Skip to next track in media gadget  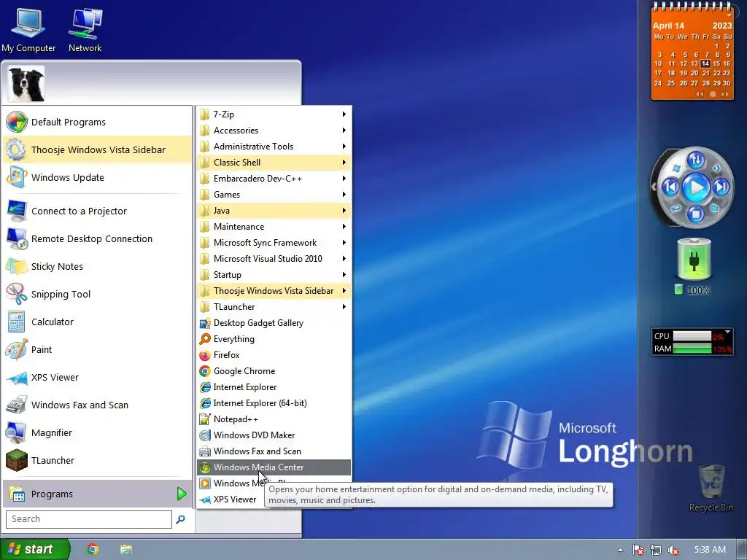(721, 187)
